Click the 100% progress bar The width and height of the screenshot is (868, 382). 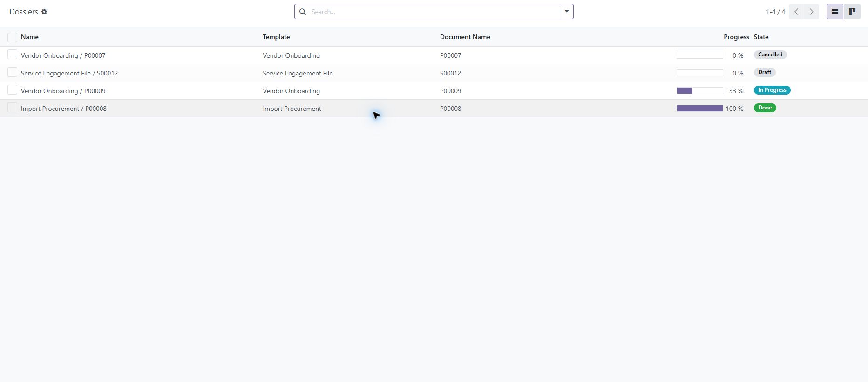point(699,109)
